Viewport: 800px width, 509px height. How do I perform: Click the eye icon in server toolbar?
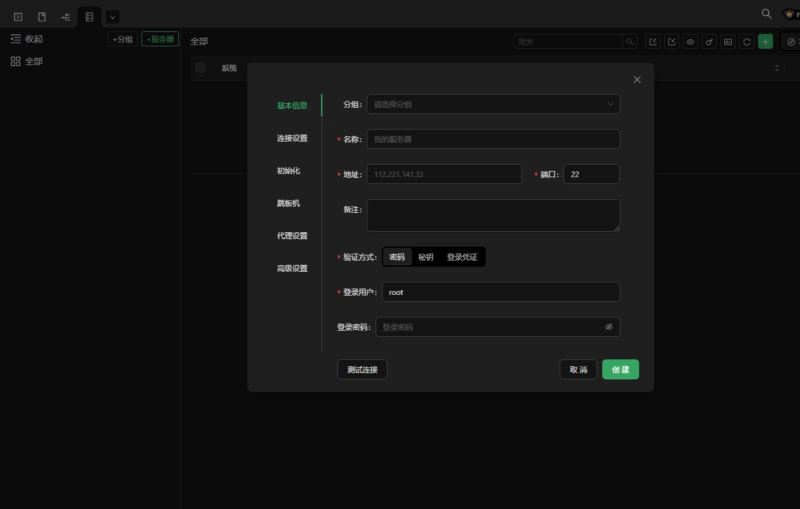coord(690,42)
